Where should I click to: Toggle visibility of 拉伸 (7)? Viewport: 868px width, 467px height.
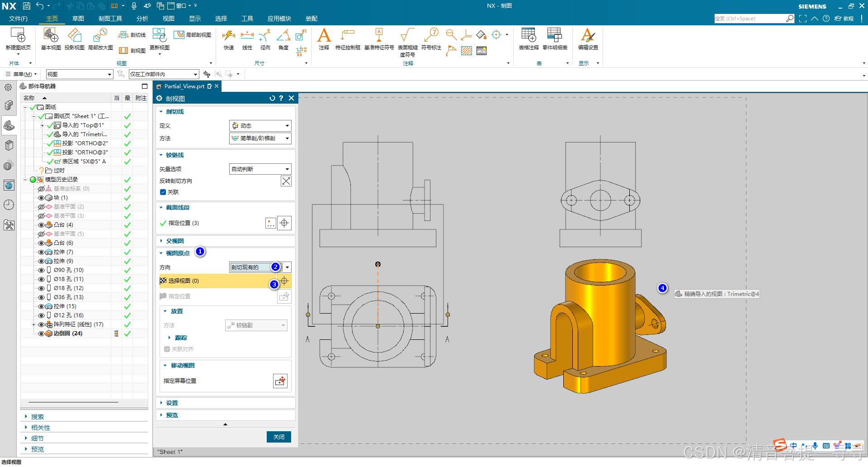pyautogui.click(x=42, y=252)
